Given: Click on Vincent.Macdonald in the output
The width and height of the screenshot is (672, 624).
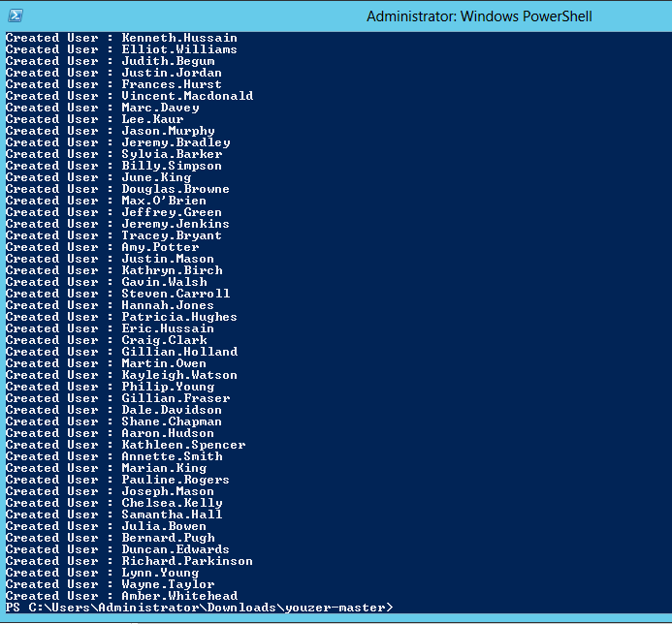Looking at the screenshot, I should 186,96.
